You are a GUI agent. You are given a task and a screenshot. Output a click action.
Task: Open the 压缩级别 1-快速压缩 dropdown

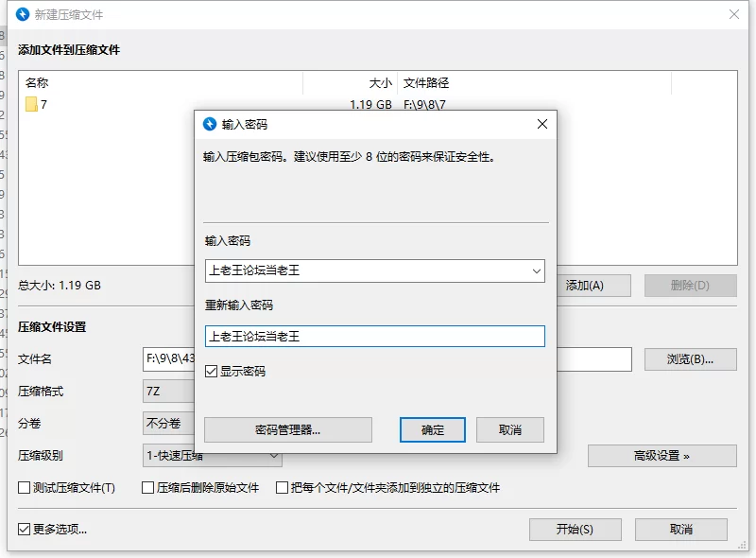pos(212,456)
